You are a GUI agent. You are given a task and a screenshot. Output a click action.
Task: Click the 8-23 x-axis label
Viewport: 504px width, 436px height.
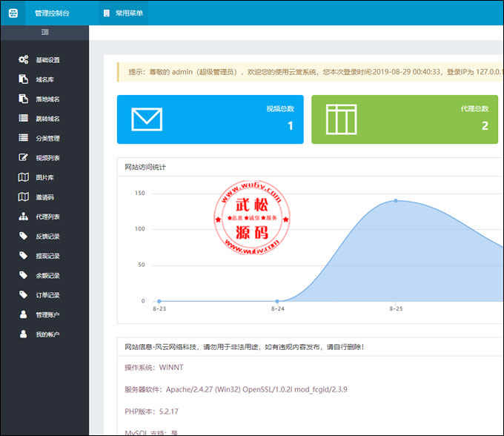tap(159, 308)
